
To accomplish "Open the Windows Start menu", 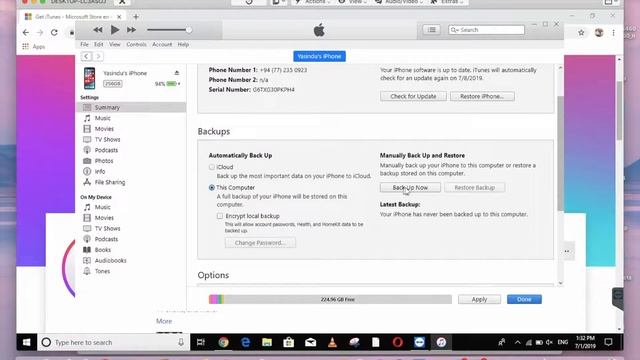I will coord(27,342).
